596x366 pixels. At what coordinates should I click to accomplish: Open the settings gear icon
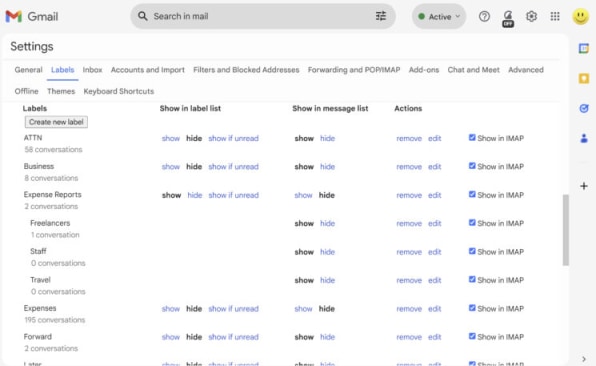click(x=531, y=16)
